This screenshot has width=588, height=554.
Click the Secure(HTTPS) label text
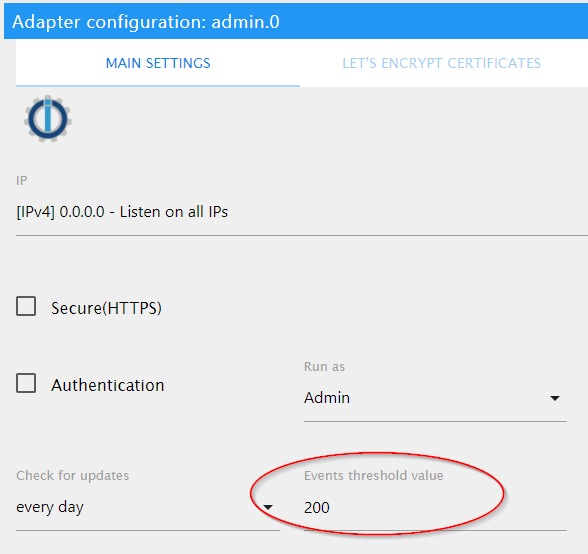(106, 308)
